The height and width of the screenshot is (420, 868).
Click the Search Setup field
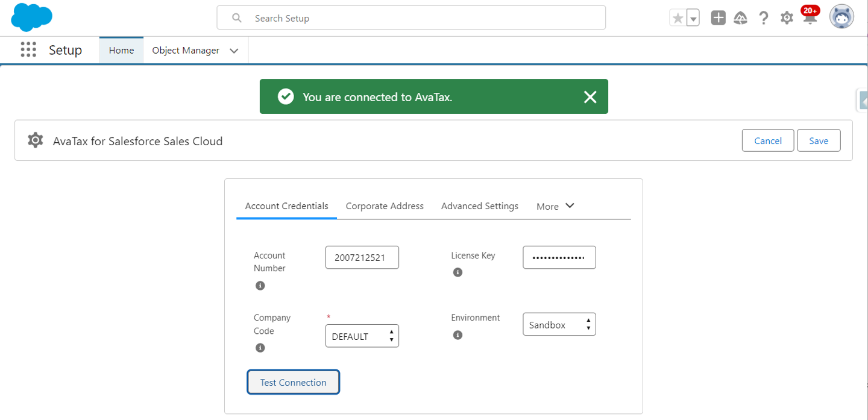(x=411, y=18)
